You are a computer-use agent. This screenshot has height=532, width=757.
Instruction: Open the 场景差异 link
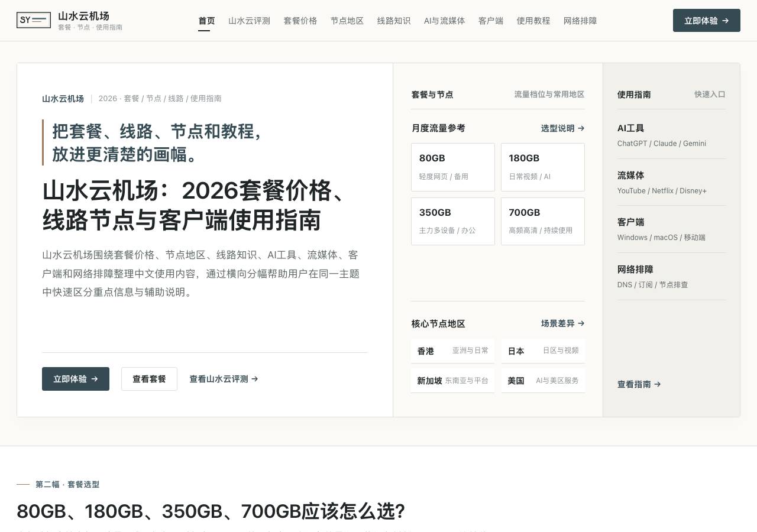(x=562, y=323)
